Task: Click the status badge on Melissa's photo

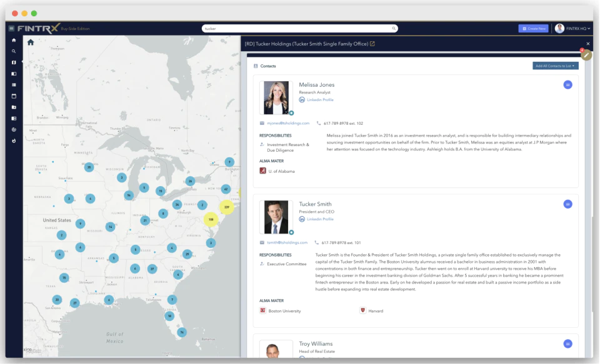Action: click(291, 113)
